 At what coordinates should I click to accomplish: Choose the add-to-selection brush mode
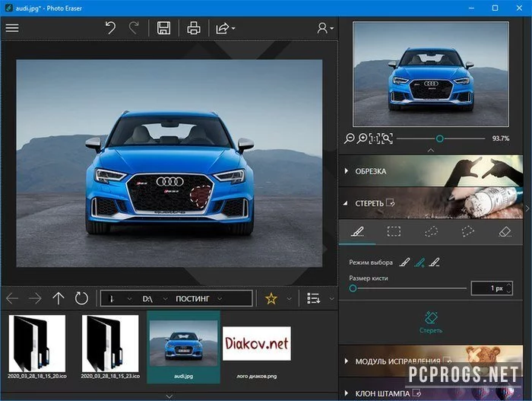(420, 263)
